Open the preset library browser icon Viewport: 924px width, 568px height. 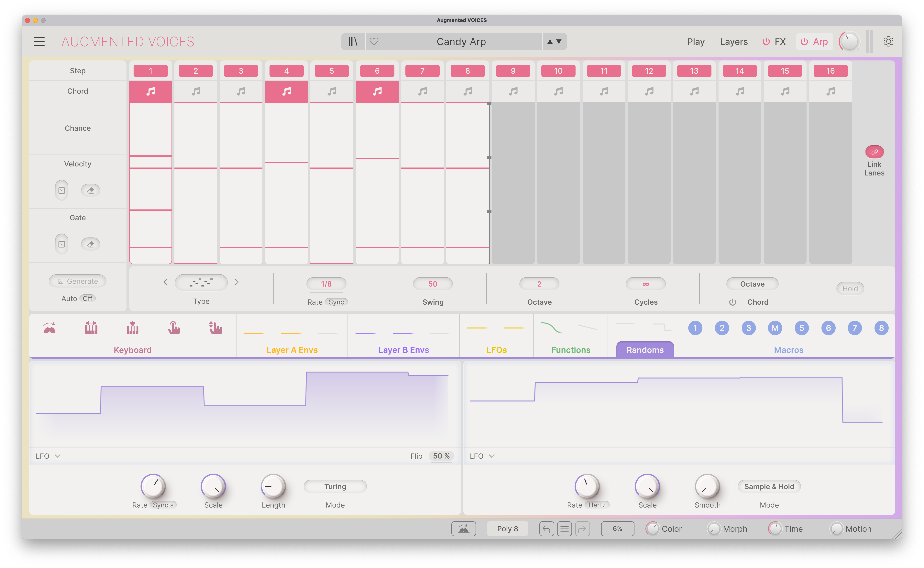point(353,42)
